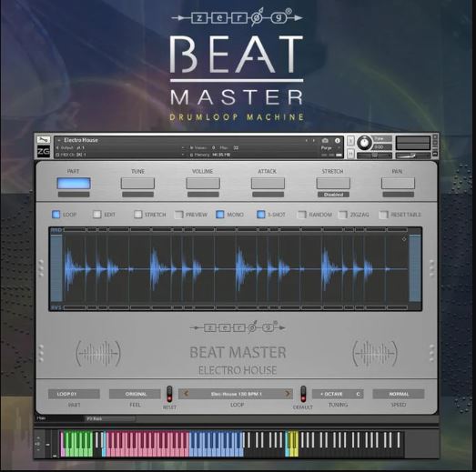Select the VOLUME button
Viewport: 476px width, 472px height.
[x=203, y=183]
